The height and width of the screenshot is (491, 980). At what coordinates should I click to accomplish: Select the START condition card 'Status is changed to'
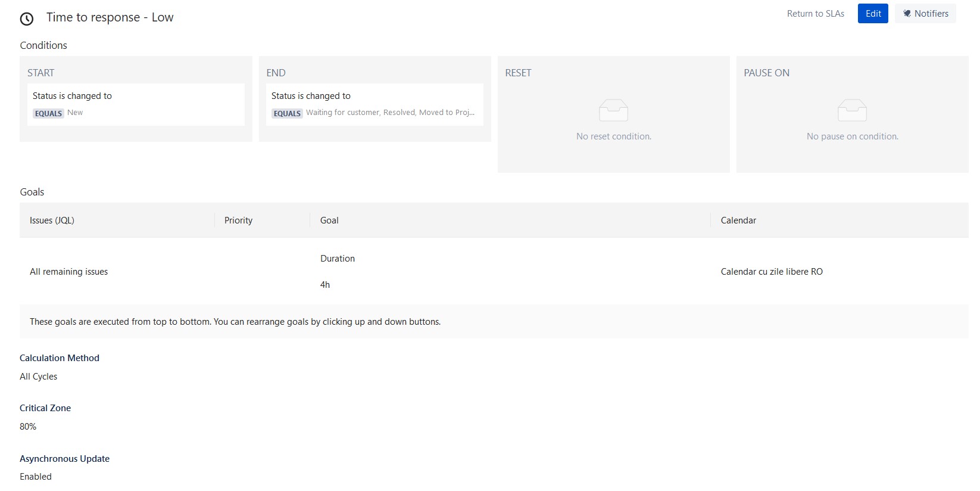click(136, 104)
